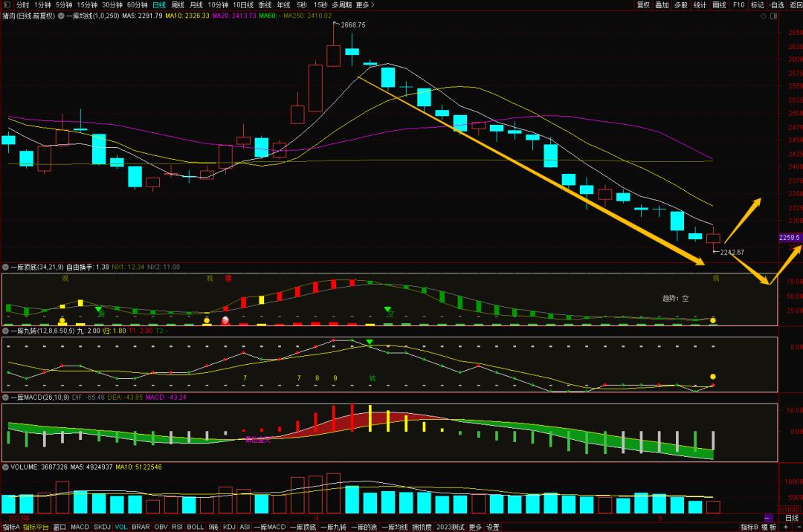Click the 2259.5 current price label
803x532 pixels.
pyautogui.click(x=789, y=238)
